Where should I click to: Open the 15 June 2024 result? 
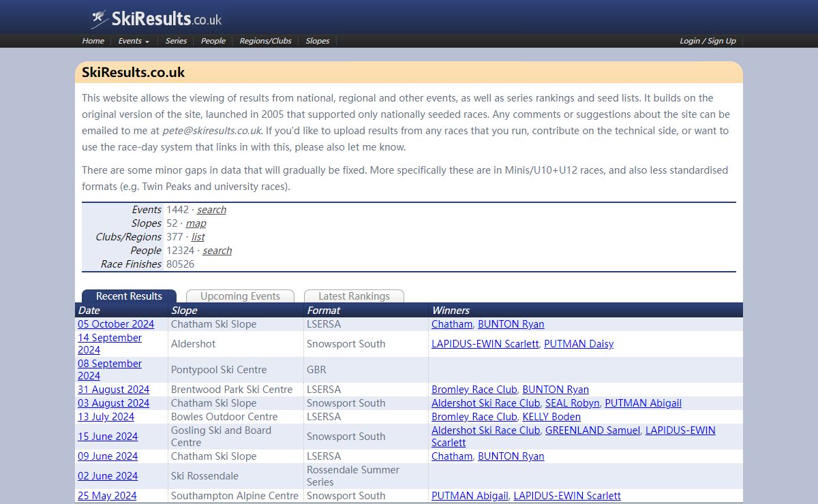coord(108,437)
